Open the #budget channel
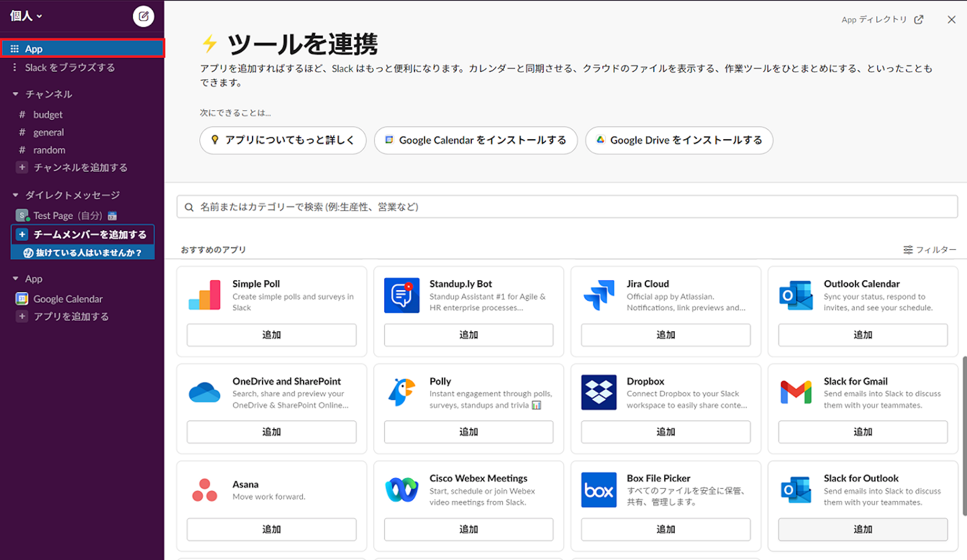This screenshot has width=967, height=560. 48,115
